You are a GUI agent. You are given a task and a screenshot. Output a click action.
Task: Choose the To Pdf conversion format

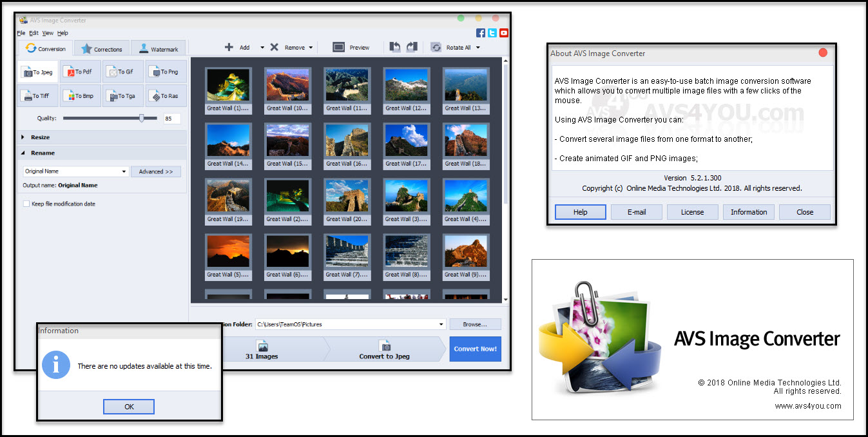point(81,72)
